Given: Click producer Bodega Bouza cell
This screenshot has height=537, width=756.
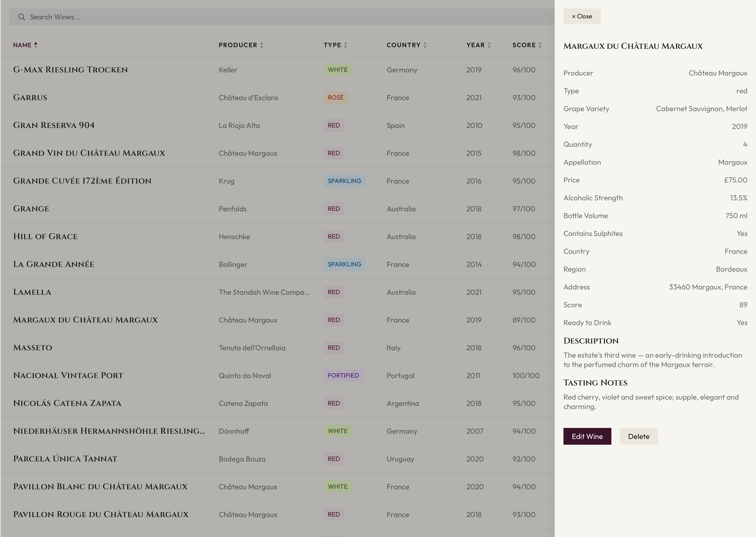Looking at the screenshot, I should pos(242,459).
